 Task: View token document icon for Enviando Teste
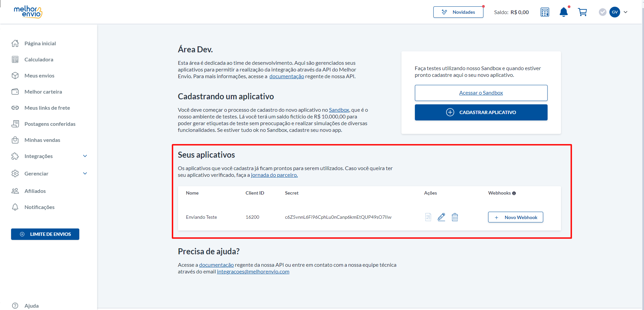pyautogui.click(x=428, y=217)
